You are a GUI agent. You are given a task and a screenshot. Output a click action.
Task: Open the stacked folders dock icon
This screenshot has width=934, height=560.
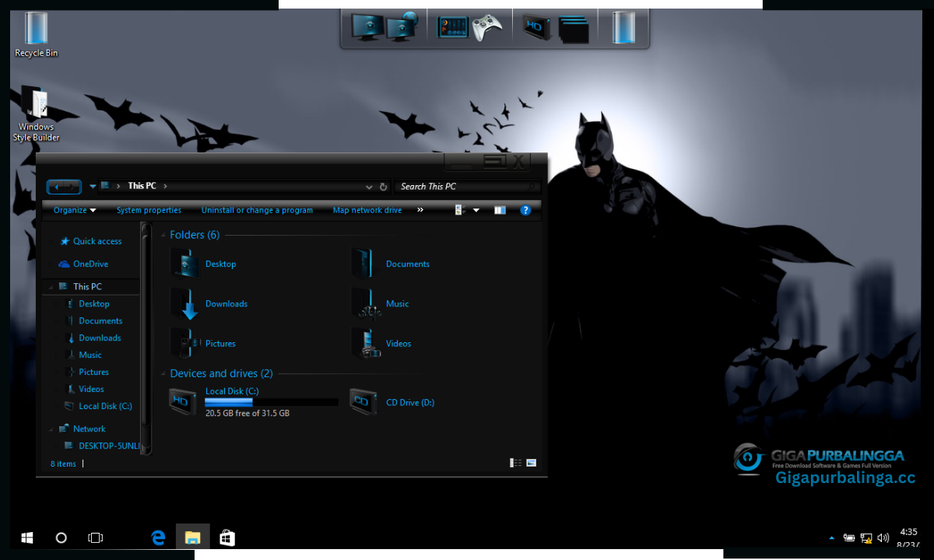point(574,30)
